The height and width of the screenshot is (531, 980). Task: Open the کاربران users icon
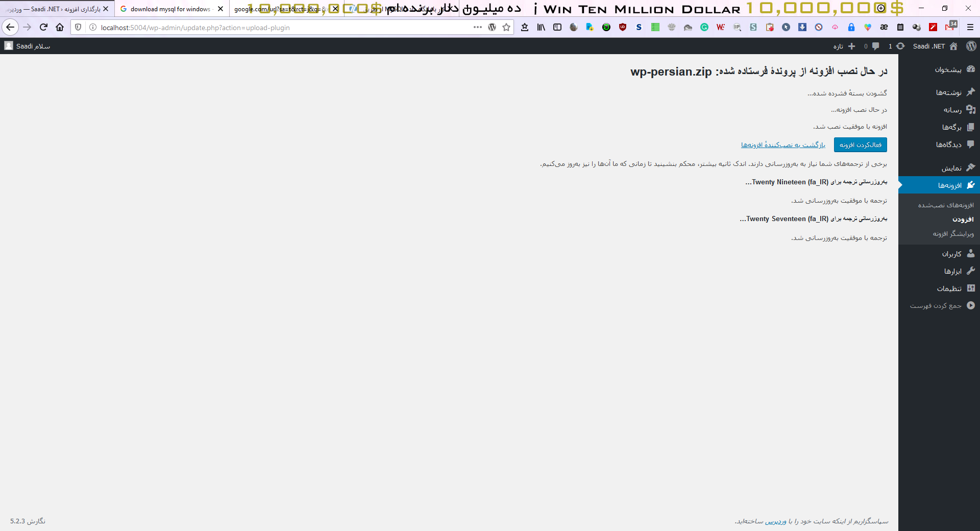[971, 253]
